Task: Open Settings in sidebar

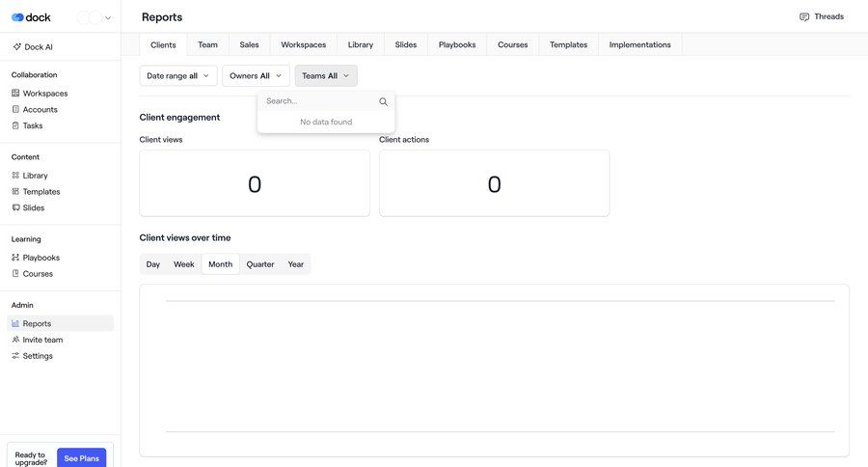Action: coord(61,355)
